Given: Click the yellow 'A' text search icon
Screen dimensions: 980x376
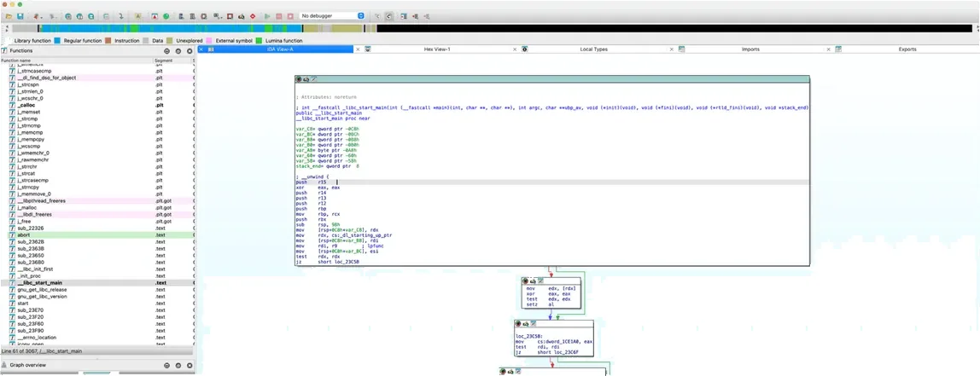Looking at the screenshot, I should click(x=137, y=15).
